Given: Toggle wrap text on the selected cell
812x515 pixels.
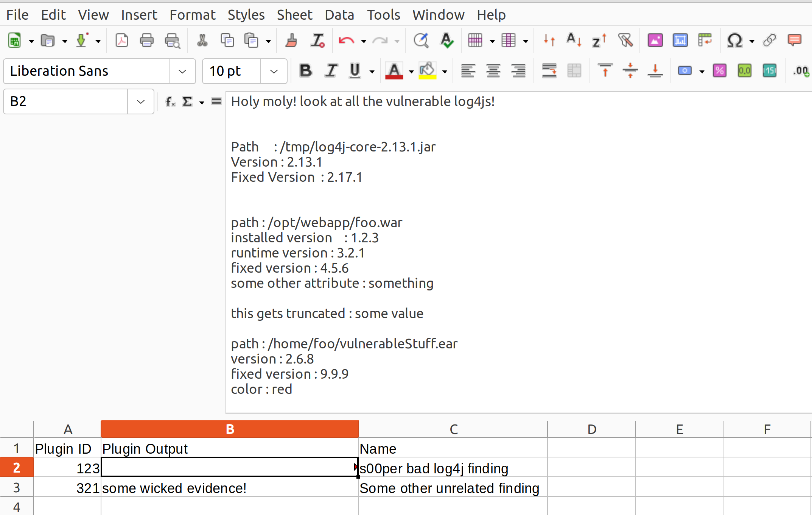Looking at the screenshot, I should [549, 70].
